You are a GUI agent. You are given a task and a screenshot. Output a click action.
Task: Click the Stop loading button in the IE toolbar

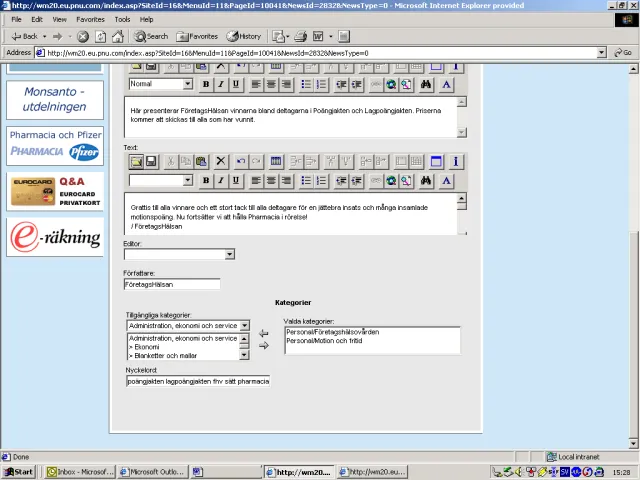(83, 37)
